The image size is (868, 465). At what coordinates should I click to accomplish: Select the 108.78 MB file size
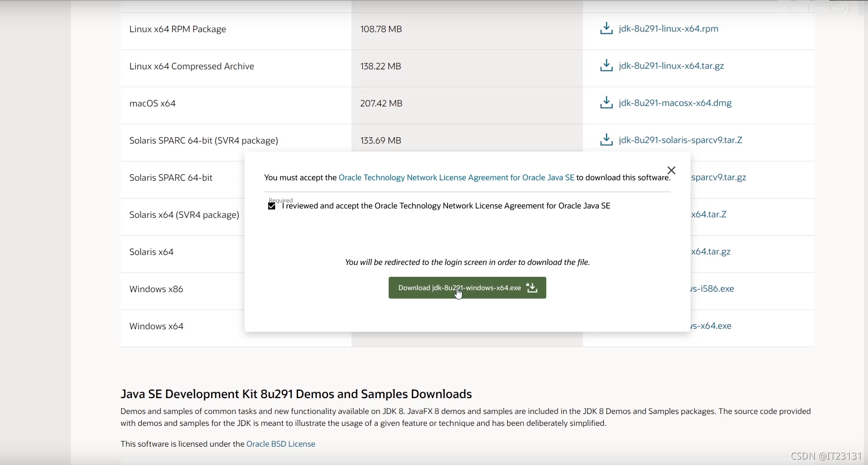point(381,29)
